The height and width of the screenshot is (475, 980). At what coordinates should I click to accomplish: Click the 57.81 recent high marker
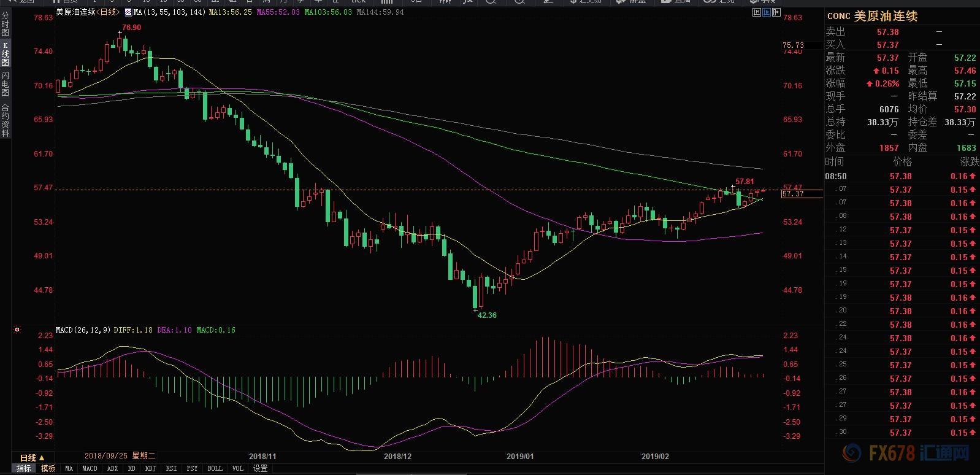point(745,182)
